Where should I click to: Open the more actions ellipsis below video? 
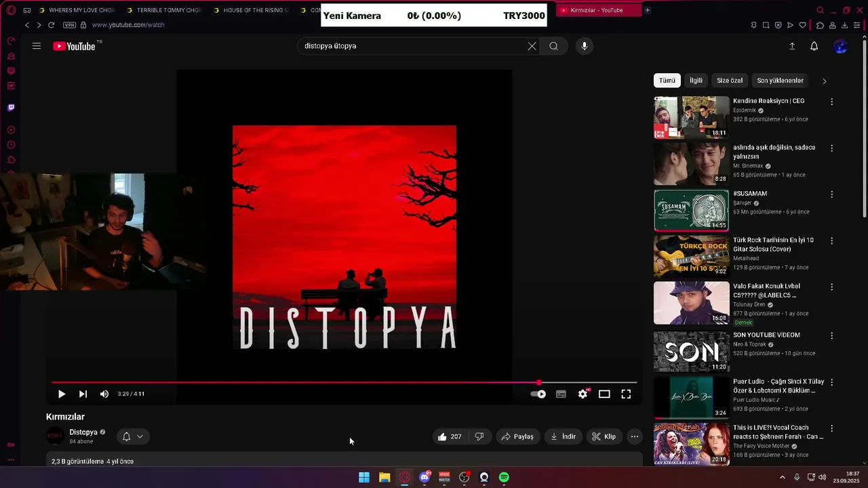tap(635, 436)
